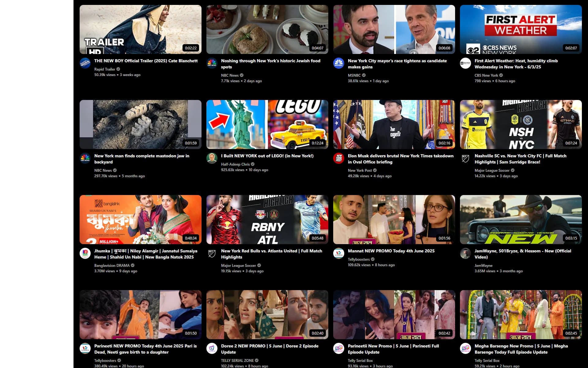This screenshot has height=368, width=588.
Task: Play the JamWayne New video thumbnail
Action: pos(521,220)
